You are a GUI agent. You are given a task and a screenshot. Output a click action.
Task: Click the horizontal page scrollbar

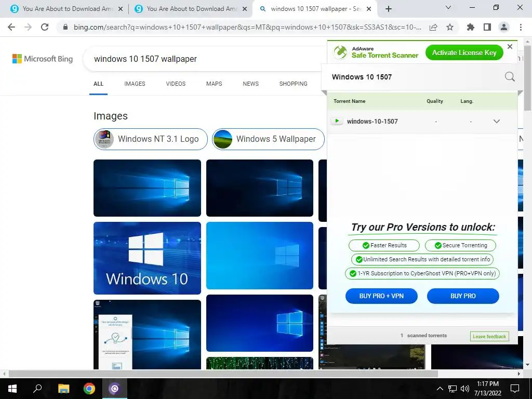click(x=223, y=374)
